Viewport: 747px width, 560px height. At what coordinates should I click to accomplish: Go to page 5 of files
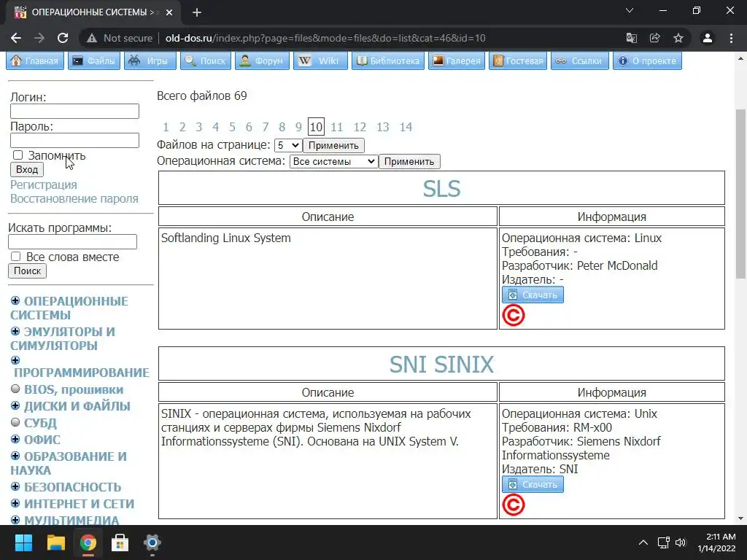[x=232, y=127]
